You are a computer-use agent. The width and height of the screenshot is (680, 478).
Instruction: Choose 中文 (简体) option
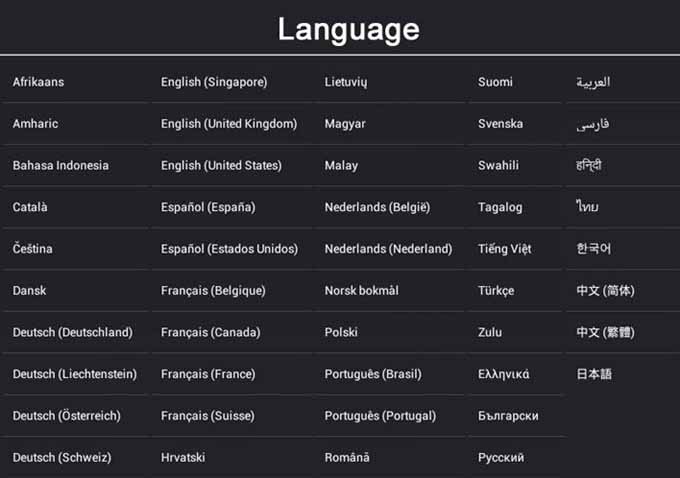pyautogui.click(x=605, y=291)
